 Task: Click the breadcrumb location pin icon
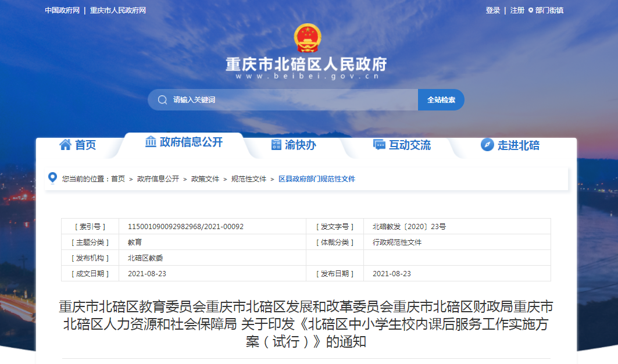point(52,179)
